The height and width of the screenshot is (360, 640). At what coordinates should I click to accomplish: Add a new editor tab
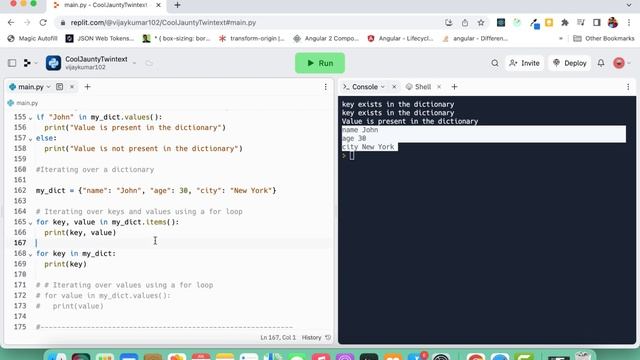point(87,87)
